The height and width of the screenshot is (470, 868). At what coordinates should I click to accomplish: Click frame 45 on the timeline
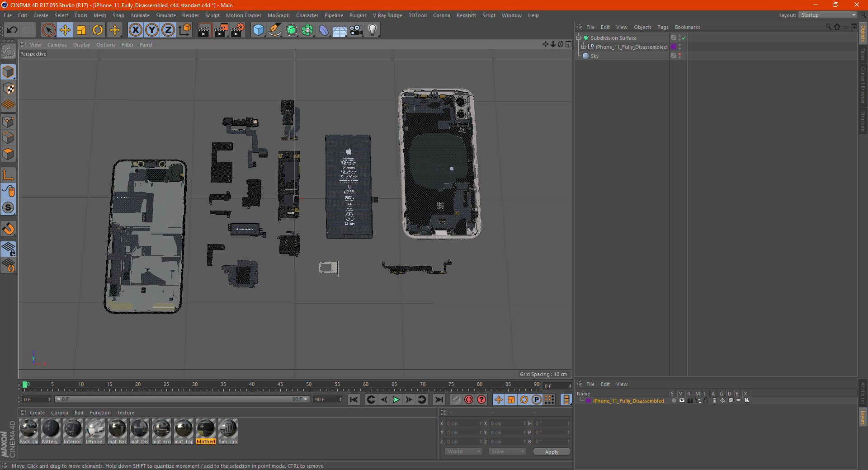point(280,385)
